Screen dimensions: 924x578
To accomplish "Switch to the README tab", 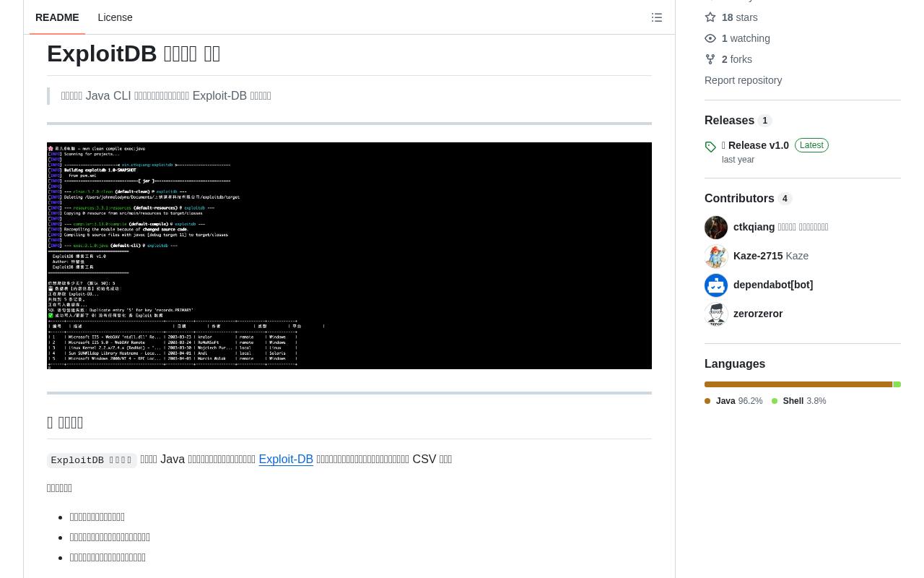I will pyautogui.click(x=57, y=17).
